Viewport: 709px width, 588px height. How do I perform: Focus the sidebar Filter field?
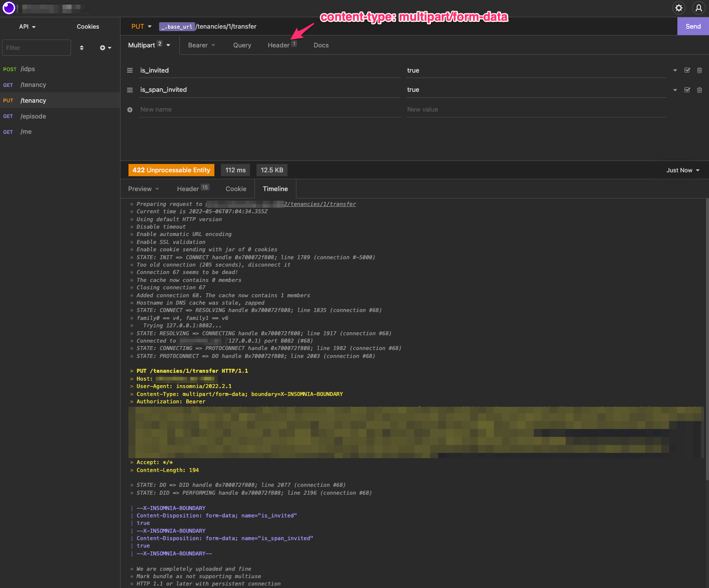[37, 48]
